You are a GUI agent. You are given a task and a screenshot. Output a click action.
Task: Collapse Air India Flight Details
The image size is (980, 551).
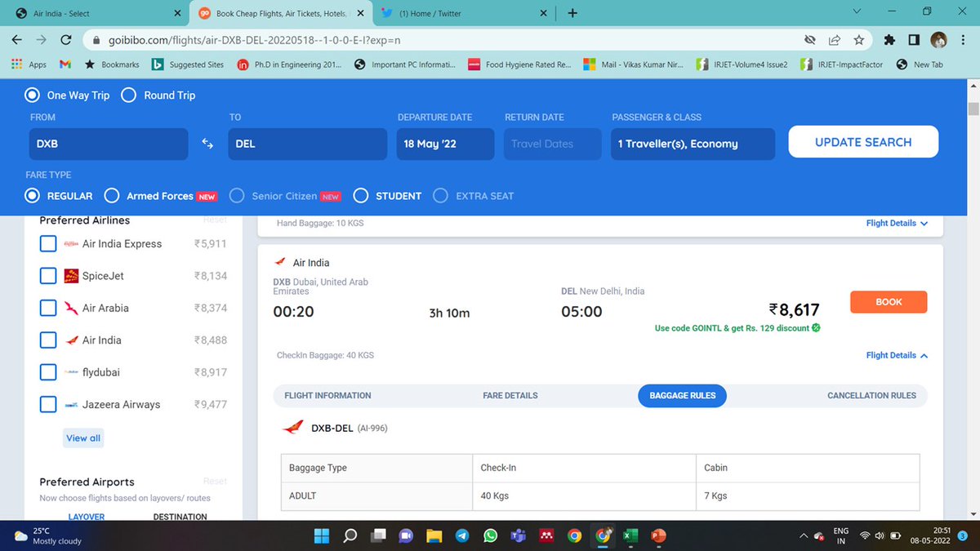click(x=897, y=355)
